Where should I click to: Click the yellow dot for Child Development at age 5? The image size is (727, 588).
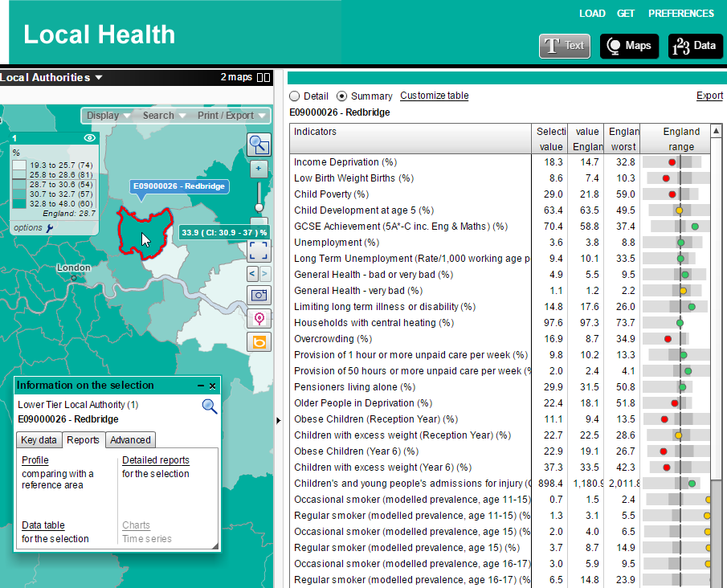coord(680,210)
